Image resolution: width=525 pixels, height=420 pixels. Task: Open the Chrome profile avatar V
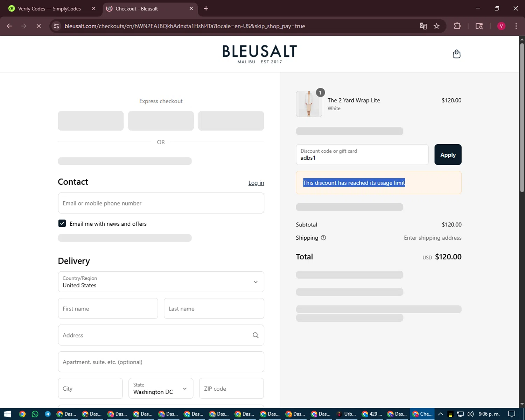(501, 26)
